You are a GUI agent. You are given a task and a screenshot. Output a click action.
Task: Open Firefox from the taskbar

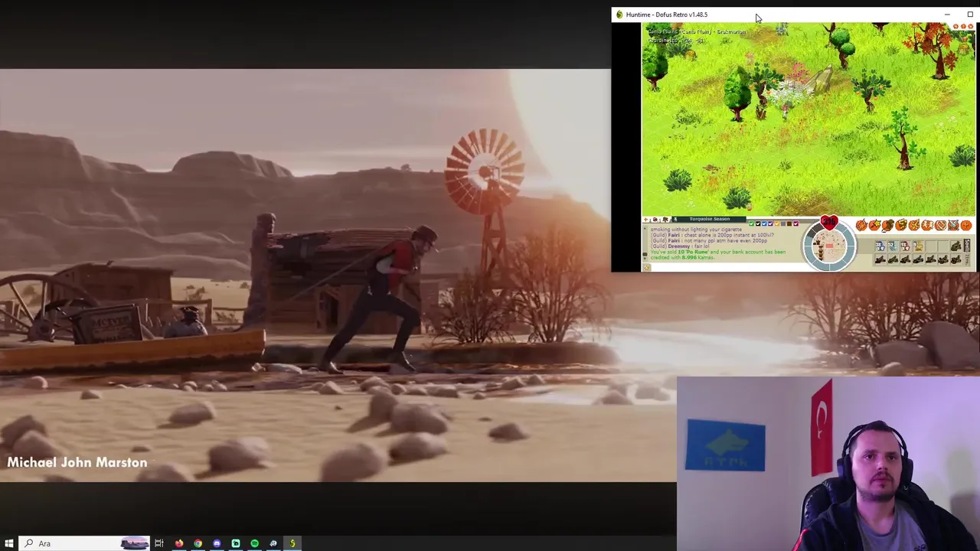(x=179, y=543)
